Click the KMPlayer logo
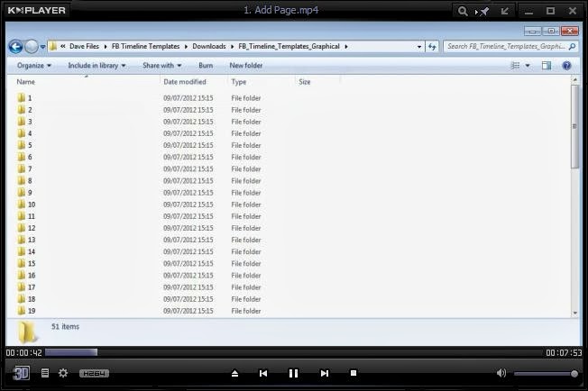588x391 pixels. click(36, 11)
